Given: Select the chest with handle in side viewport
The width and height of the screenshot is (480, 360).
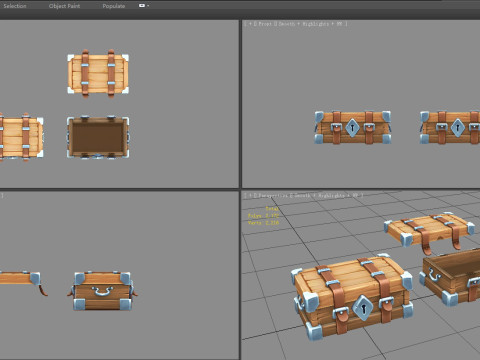Looking at the screenshot, I should click(x=102, y=291).
